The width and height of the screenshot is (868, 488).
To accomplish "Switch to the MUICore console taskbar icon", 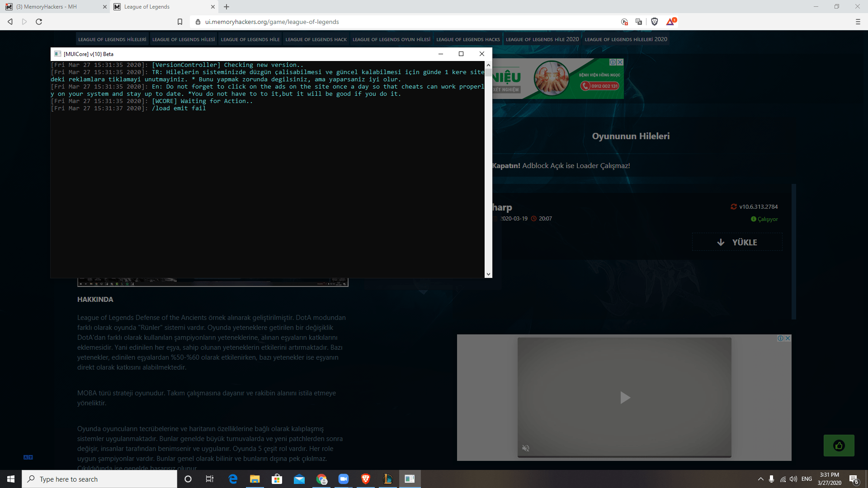I will click(410, 479).
